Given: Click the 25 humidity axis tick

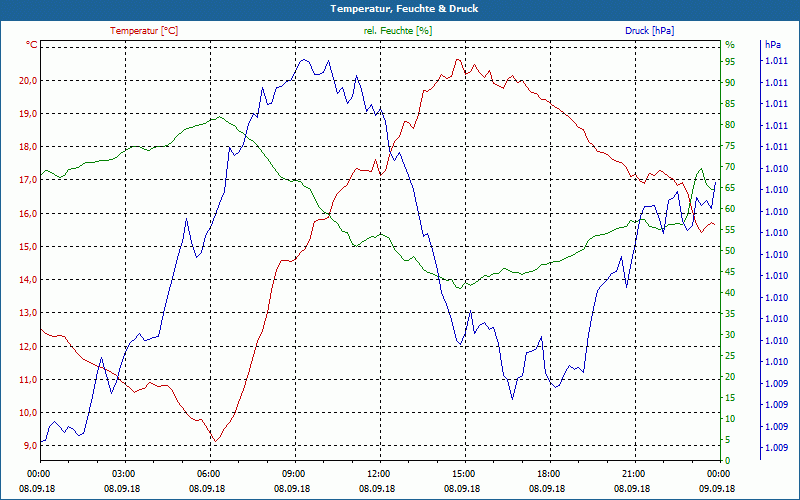Looking at the screenshot, I should (x=730, y=356).
